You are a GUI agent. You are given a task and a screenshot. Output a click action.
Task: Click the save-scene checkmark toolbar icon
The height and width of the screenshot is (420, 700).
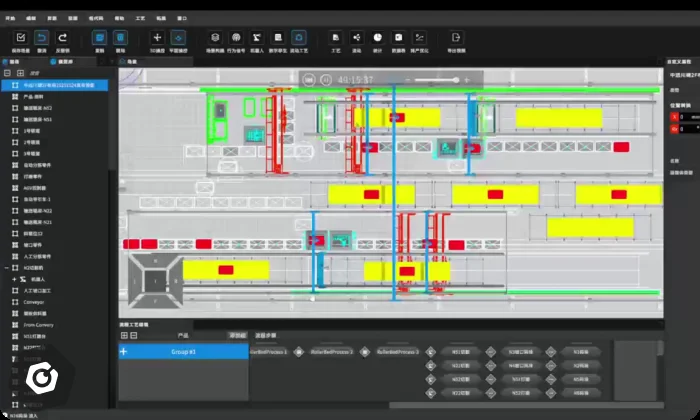coord(21,38)
